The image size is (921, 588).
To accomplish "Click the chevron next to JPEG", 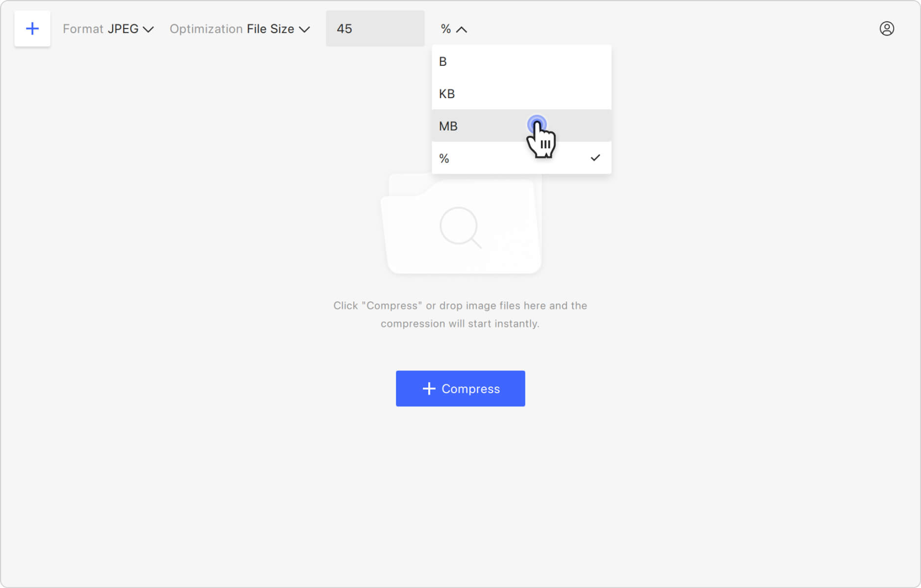I will coord(148,30).
